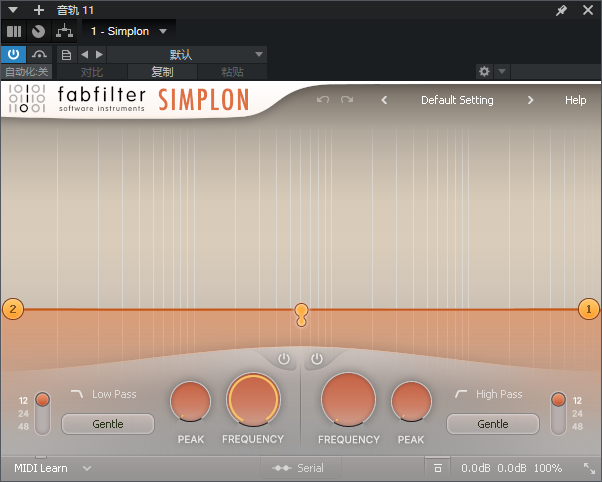Click the left FREQUENCY knob
Screen dimensions: 602x482
(x=253, y=399)
